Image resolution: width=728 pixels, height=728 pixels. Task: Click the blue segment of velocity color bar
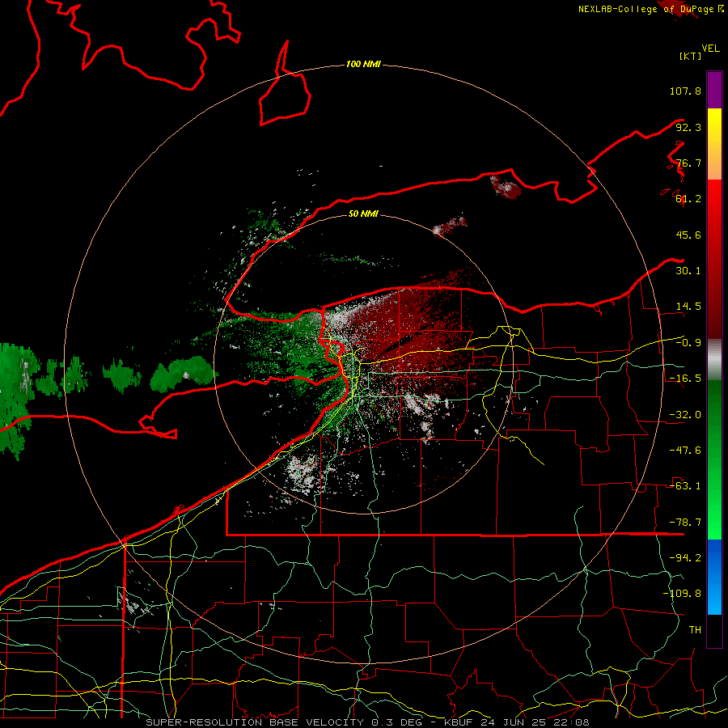tap(714, 577)
